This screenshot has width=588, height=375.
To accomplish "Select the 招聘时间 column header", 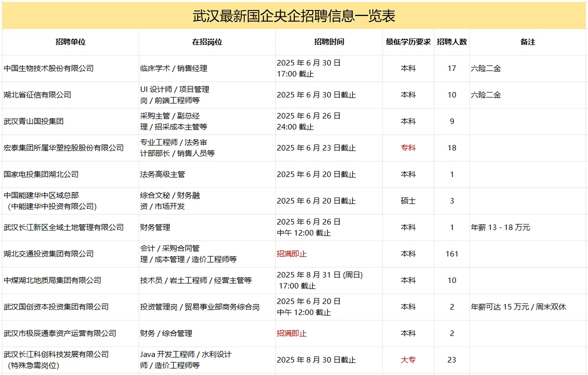I will tap(329, 42).
